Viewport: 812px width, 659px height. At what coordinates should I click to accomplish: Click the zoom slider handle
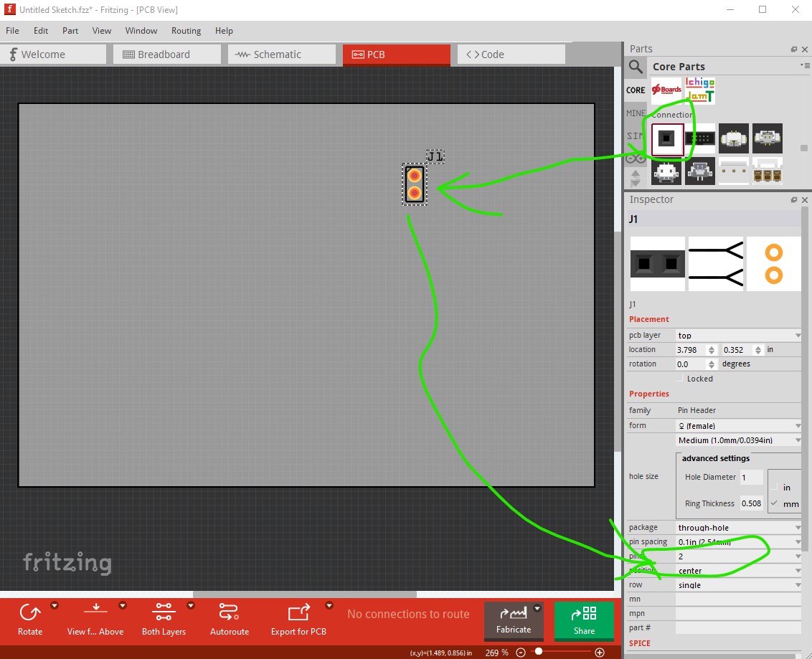click(x=539, y=652)
